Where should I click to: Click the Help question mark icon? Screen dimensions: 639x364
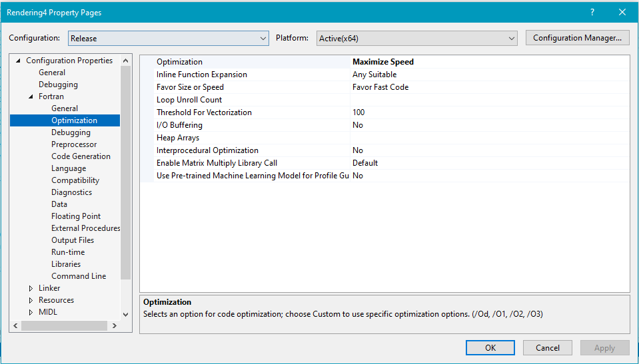(x=592, y=13)
